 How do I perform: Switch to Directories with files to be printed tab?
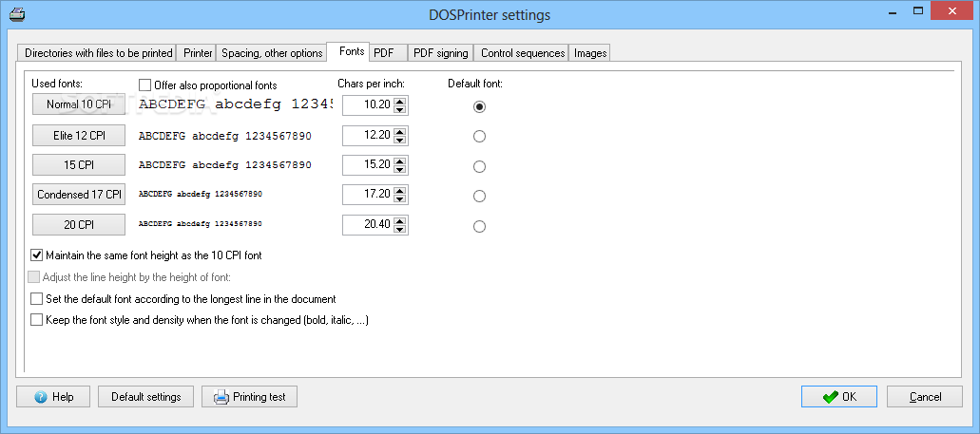(x=98, y=53)
